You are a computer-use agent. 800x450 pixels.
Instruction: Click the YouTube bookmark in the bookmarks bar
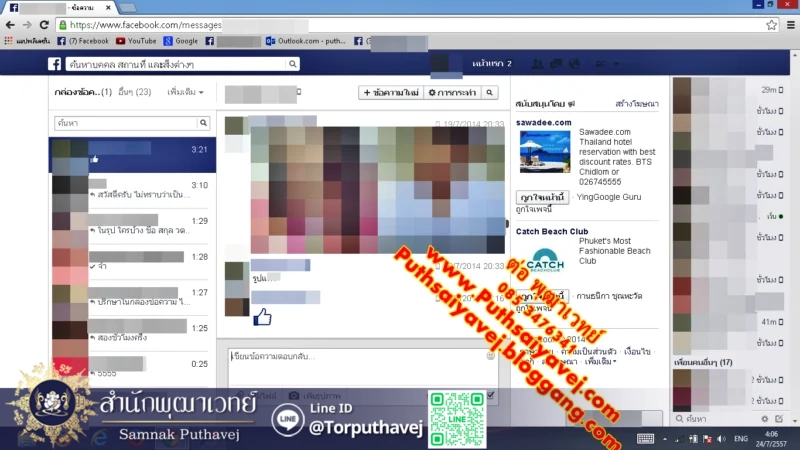tap(136, 41)
